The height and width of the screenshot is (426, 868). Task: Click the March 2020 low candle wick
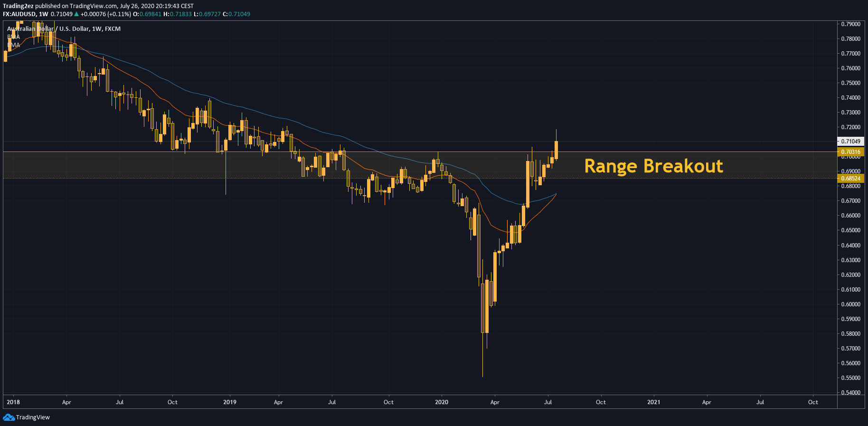[x=482, y=356]
